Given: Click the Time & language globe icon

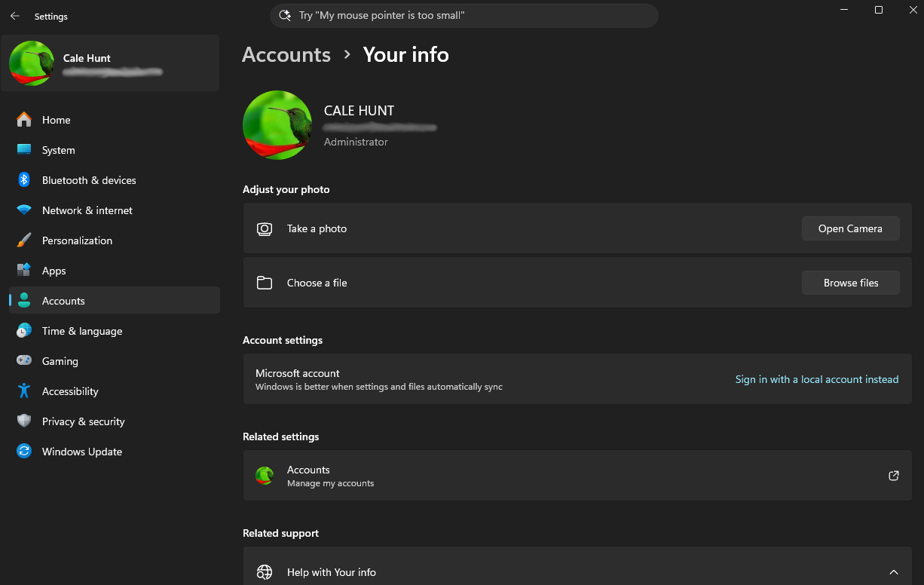Looking at the screenshot, I should [24, 331].
